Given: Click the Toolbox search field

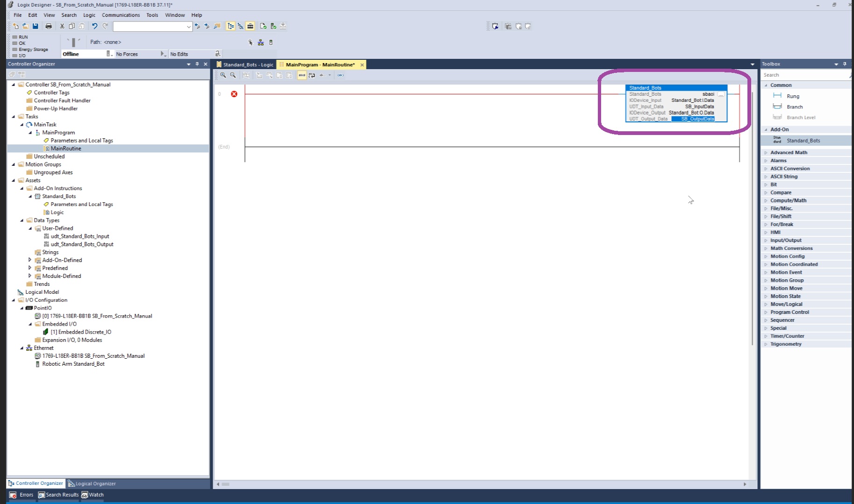Looking at the screenshot, I should pos(804,75).
